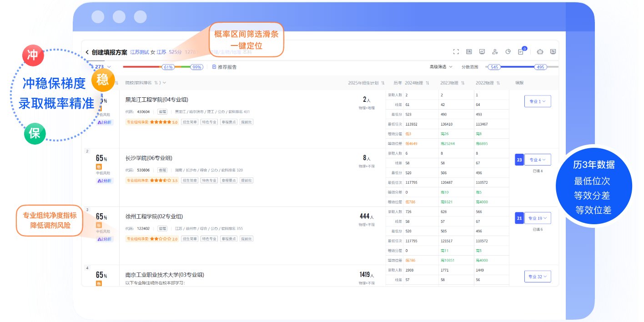Image resolution: width=644 pixels, height=322 pixels.
Task: Click the 444人 enrollment plan of 徐州工程学院
Action: coord(367,216)
